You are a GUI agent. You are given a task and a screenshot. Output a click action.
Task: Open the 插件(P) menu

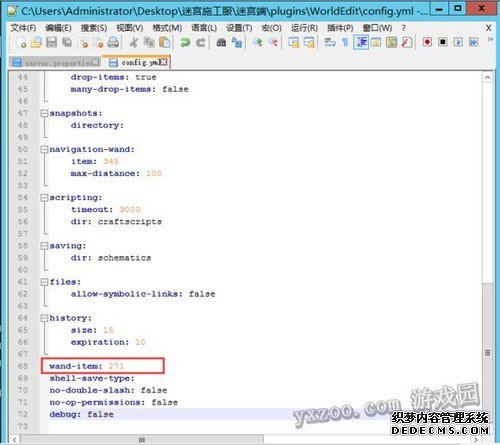click(x=340, y=28)
